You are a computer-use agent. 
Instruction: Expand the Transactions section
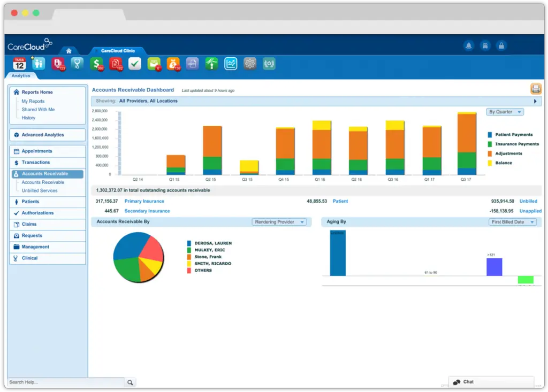pyautogui.click(x=48, y=163)
